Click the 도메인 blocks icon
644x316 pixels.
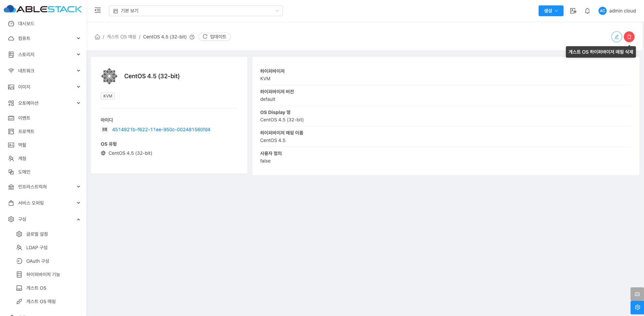(x=11, y=172)
